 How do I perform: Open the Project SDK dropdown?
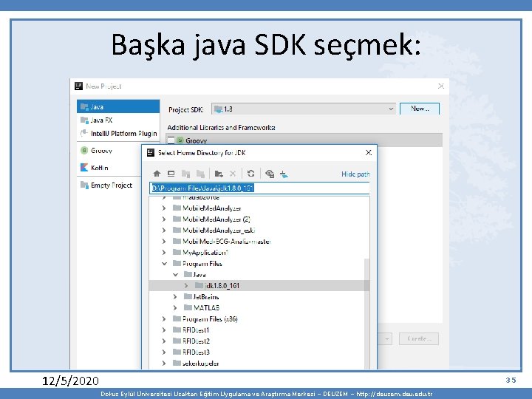click(x=304, y=109)
